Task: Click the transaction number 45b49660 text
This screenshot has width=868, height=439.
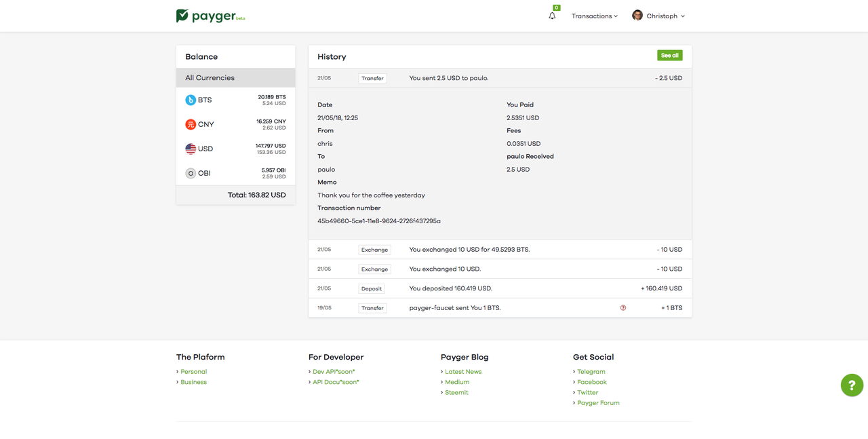Action: (x=379, y=221)
